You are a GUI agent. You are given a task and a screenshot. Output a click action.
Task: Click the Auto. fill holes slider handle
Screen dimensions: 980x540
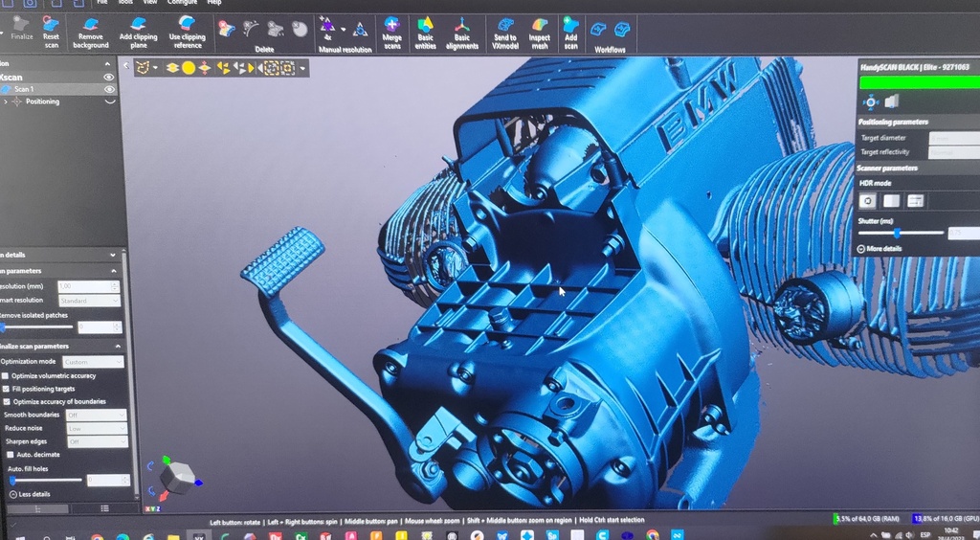coord(11,481)
